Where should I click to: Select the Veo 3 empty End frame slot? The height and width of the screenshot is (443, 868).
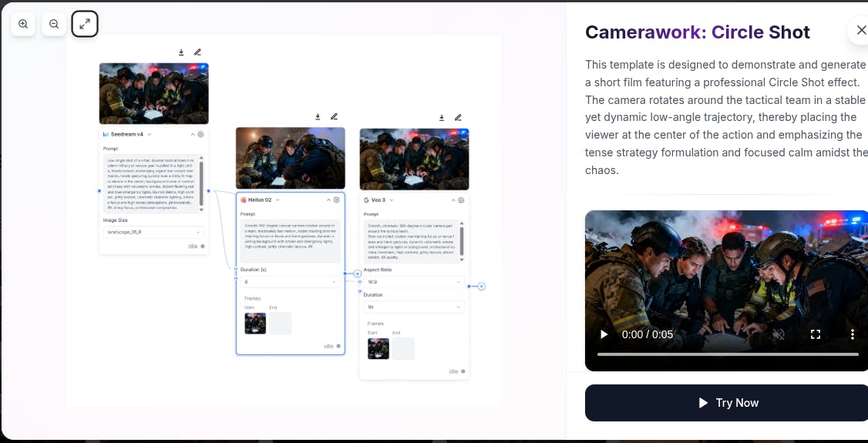[403, 348]
